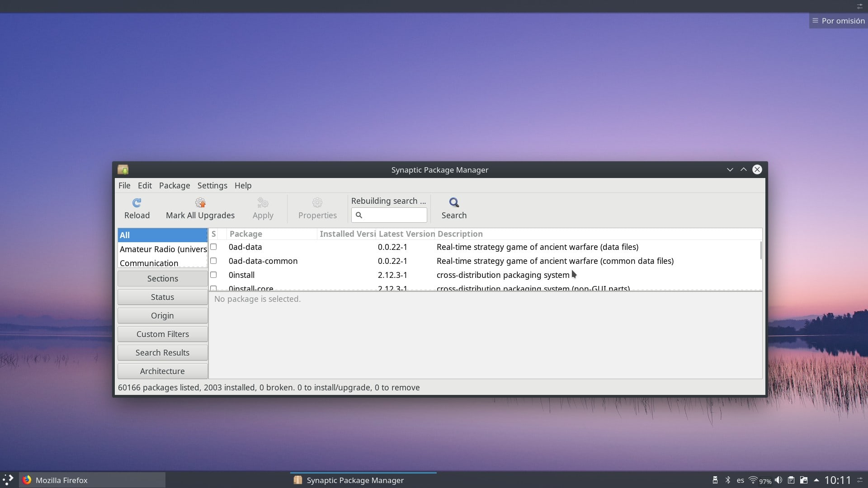This screenshot has width=868, height=488.
Task: Check the 0ad-data-common checkbox
Action: (x=214, y=261)
